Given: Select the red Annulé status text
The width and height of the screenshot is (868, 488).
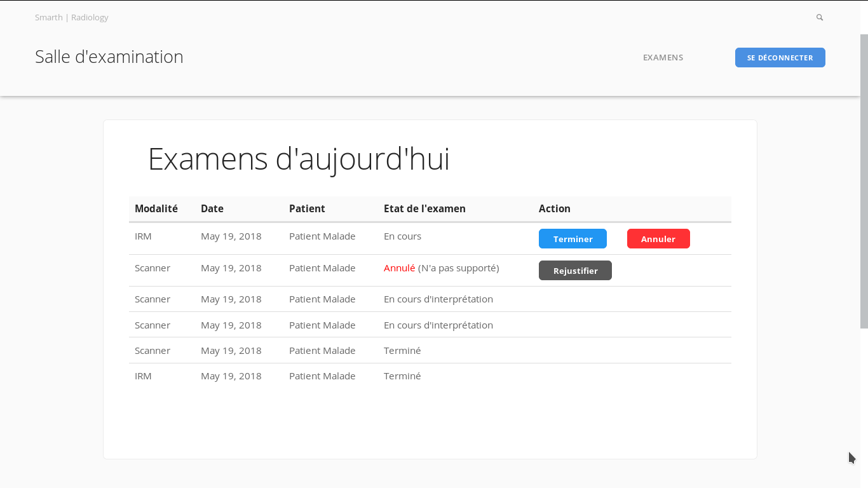Looking at the screenshot, I should pos(400,268).
